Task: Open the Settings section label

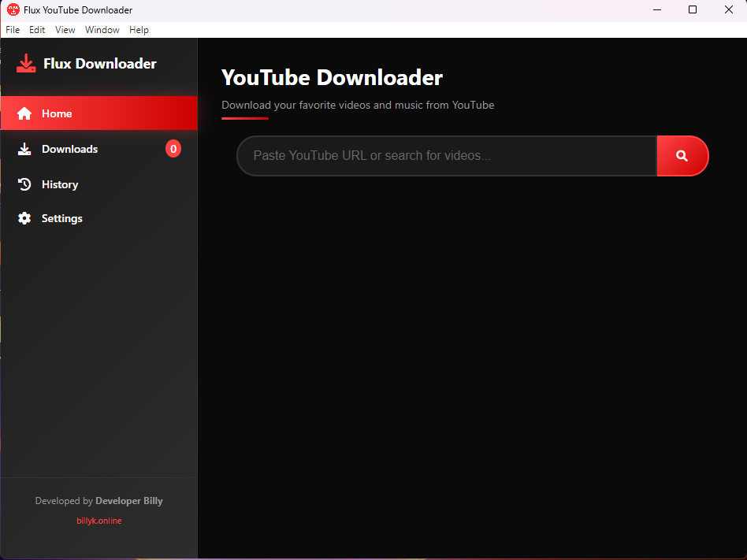Action: (62, 218)
